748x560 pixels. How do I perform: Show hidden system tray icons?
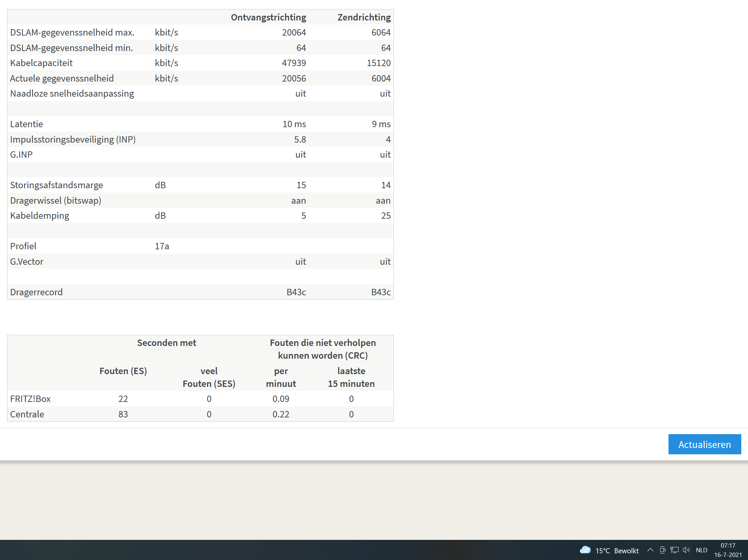tap(650, 550)
